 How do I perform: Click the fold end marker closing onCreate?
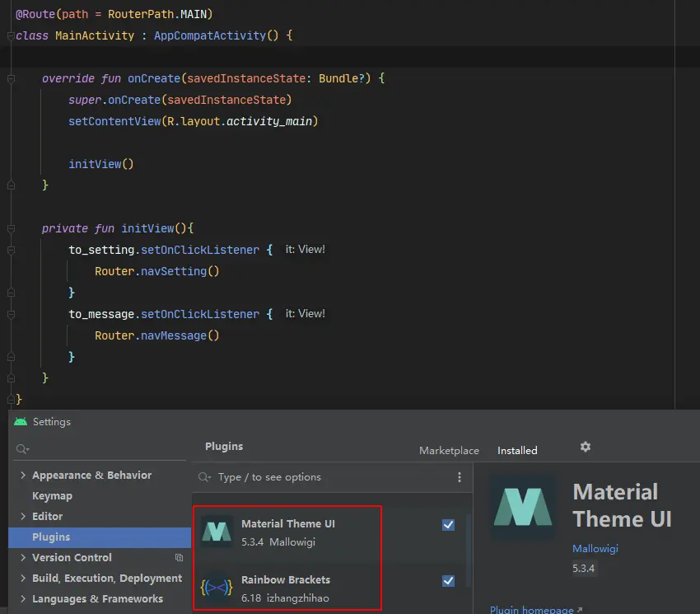click(12, 185)
